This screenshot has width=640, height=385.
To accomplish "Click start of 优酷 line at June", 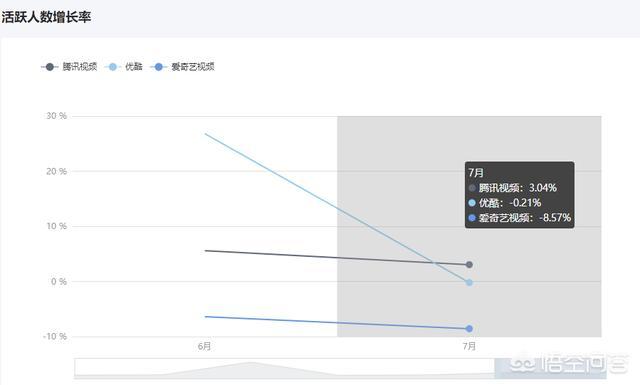I will coord(205,134).
